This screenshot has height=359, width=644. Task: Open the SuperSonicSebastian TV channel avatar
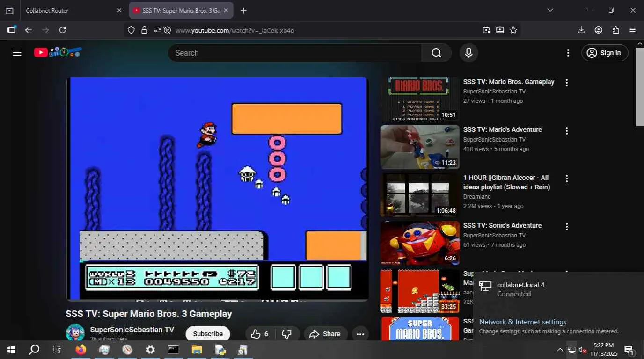[75, 332]
